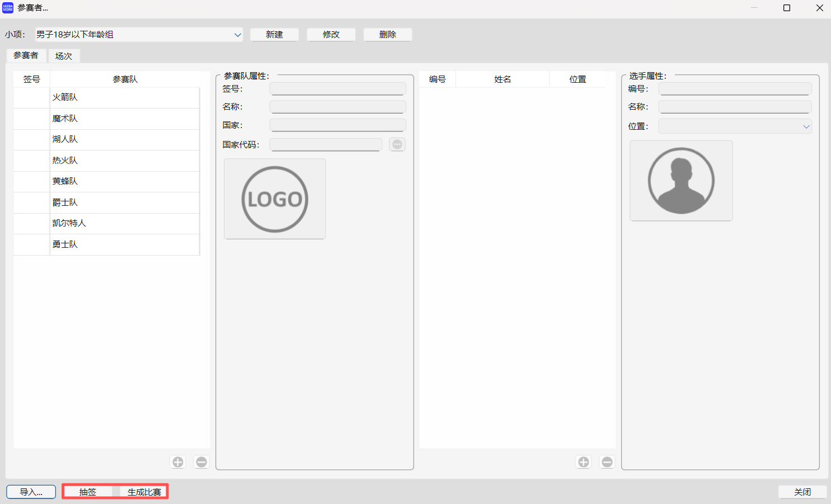Viewport: 831px width, 504px height.
Task: Click the 导入 button at bottom left
Action: click(31, 491)
